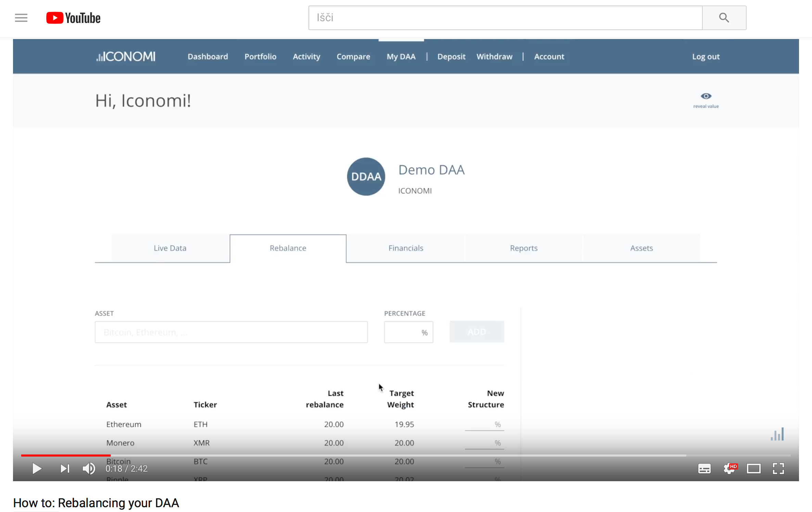This screenshot has width=812, height=512.
Task: Toggle the reveal value eye icon
Action: point(706,97)
